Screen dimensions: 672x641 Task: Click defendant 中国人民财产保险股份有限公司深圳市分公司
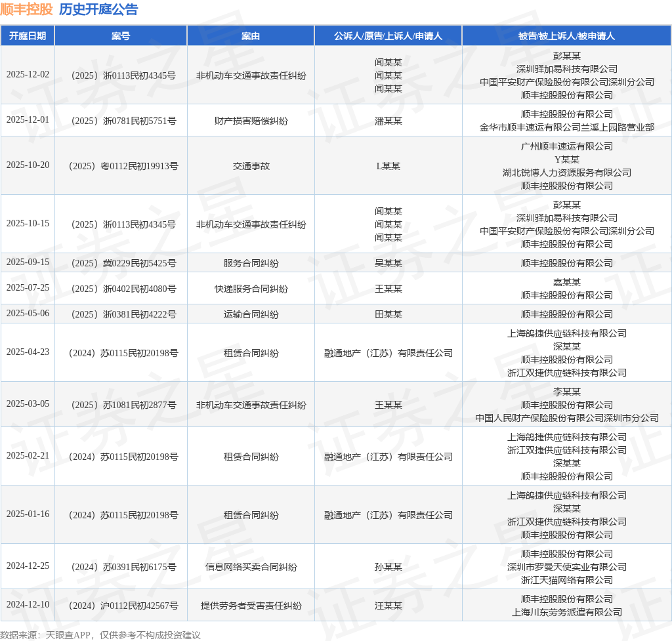pos(566,418)
